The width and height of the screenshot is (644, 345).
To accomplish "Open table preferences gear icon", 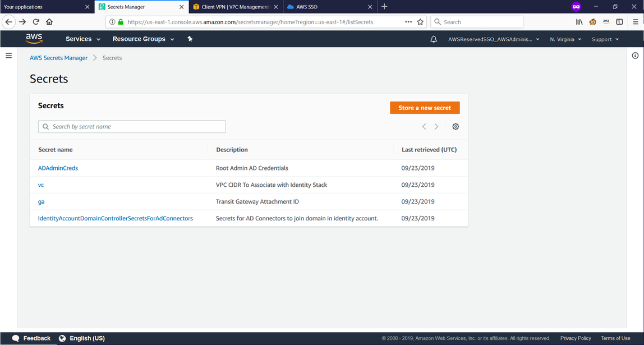I will 456,127.
